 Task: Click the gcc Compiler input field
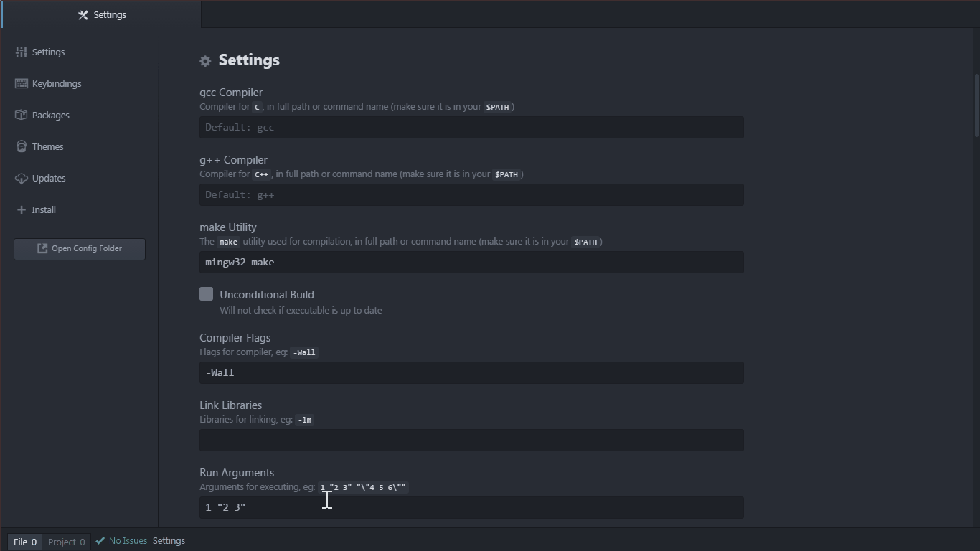(x=471, y=128)
